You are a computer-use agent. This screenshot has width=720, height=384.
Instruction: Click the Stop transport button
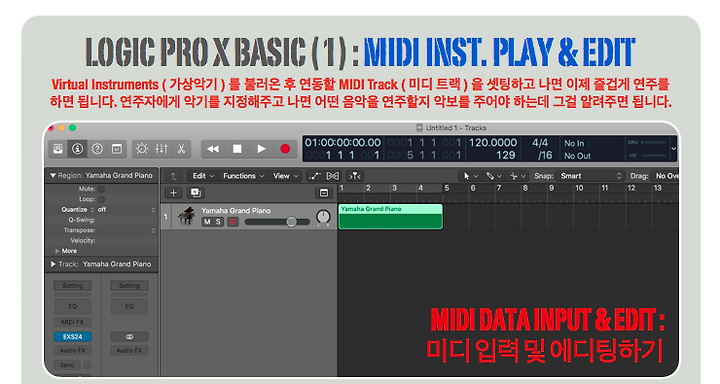(x=237, y=149)
